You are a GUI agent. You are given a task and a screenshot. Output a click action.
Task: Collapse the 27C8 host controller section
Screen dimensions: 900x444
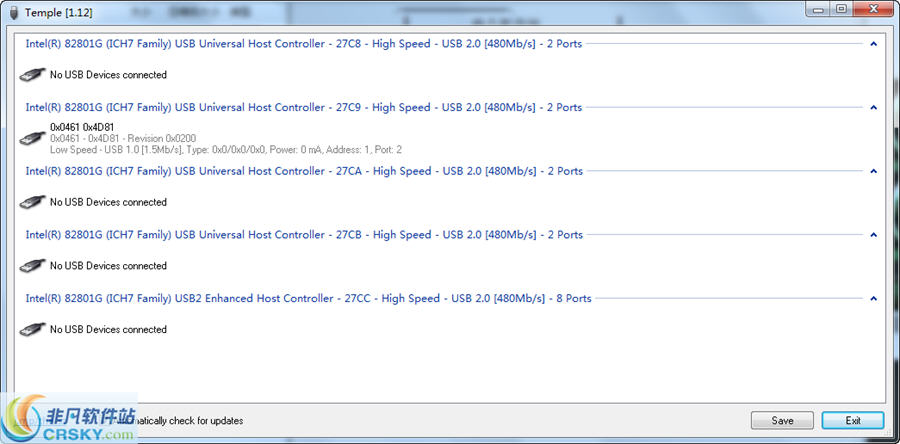(873, 44)
